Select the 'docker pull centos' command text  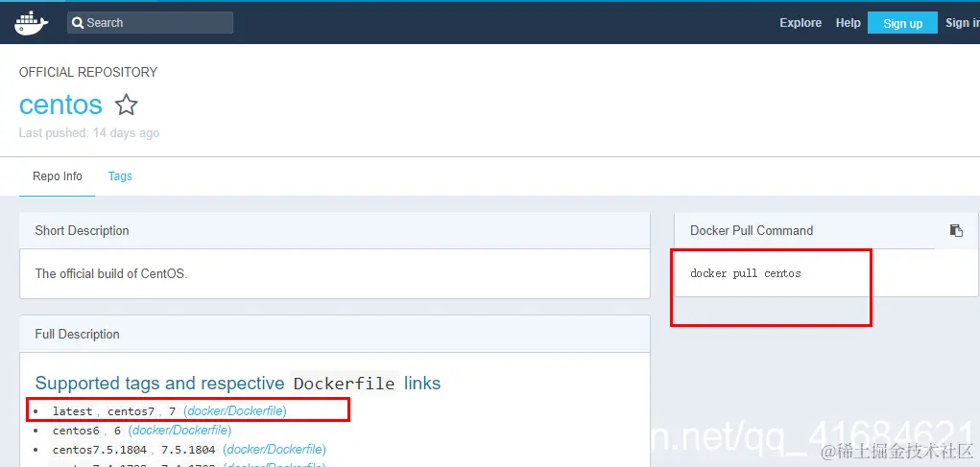(746, 273)
